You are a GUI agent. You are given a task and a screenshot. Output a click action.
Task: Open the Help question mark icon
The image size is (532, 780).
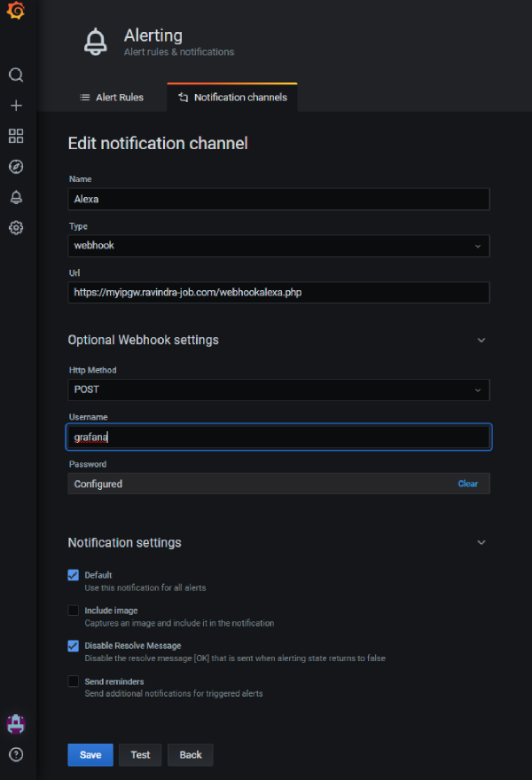coord(15,755)
